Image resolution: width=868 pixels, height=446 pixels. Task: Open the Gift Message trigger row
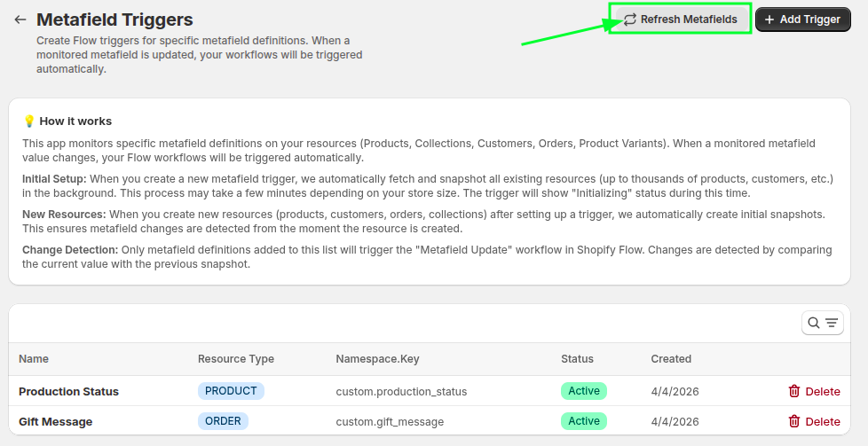[x=55, y=421]
